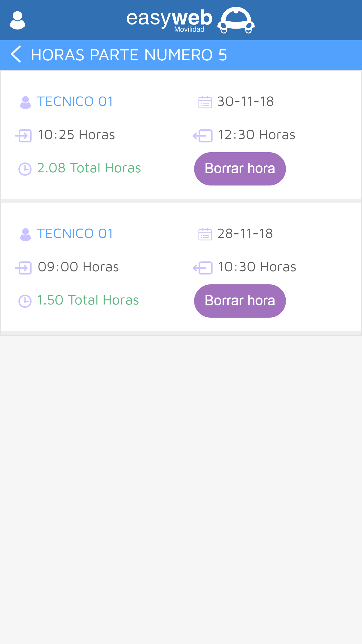Click clock icon beside 2.08 Total Horas

(25, 169)
